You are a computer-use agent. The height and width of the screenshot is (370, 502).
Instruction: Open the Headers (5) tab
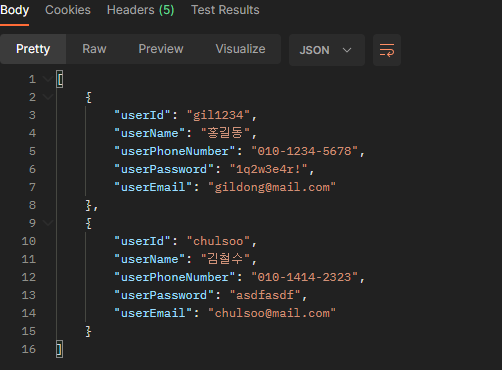pyautogui.click(x=141, y=10)
